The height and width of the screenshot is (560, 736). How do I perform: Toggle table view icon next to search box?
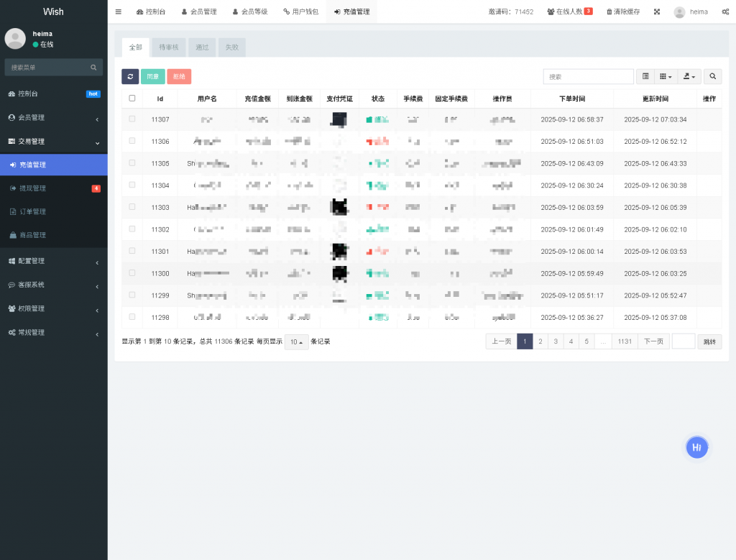[x=645, y=77]
